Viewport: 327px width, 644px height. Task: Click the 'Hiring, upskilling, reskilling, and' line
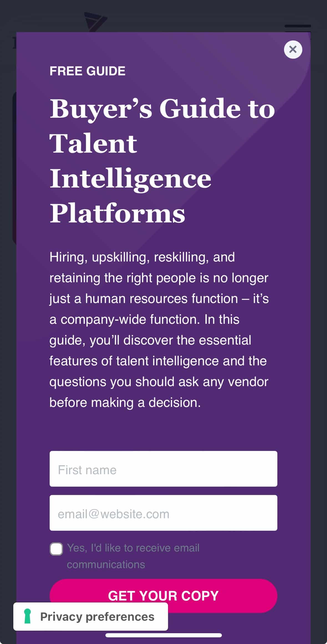pyautogui.click(x=142, y=257)
